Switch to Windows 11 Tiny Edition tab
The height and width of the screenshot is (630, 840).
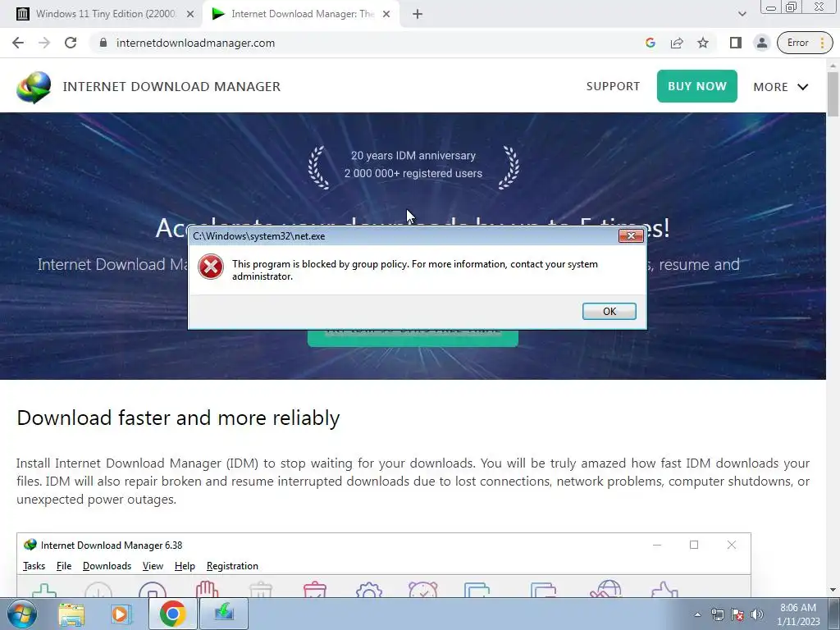[104, 14]
